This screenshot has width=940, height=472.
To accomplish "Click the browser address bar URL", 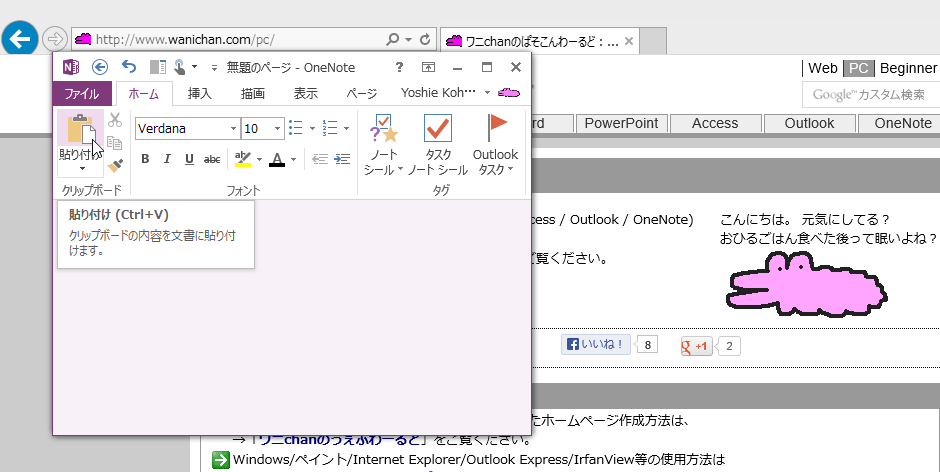I will tap(185, 40).
